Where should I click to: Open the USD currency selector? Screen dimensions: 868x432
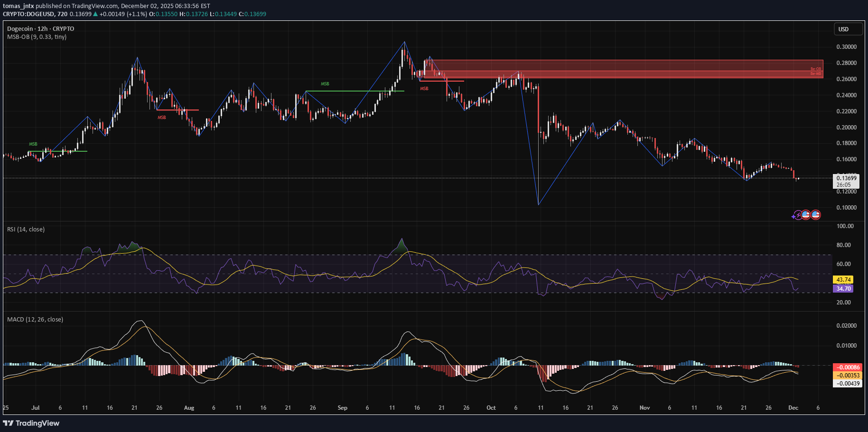click(x=848, y=29)
